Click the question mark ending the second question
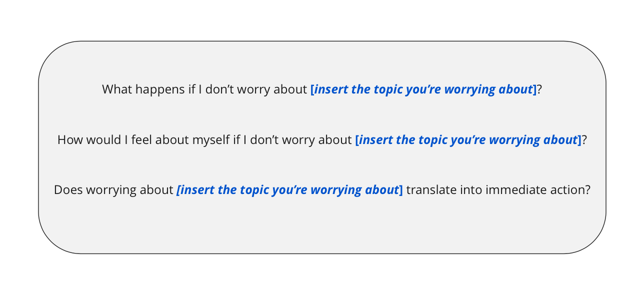 coord(584,140)
